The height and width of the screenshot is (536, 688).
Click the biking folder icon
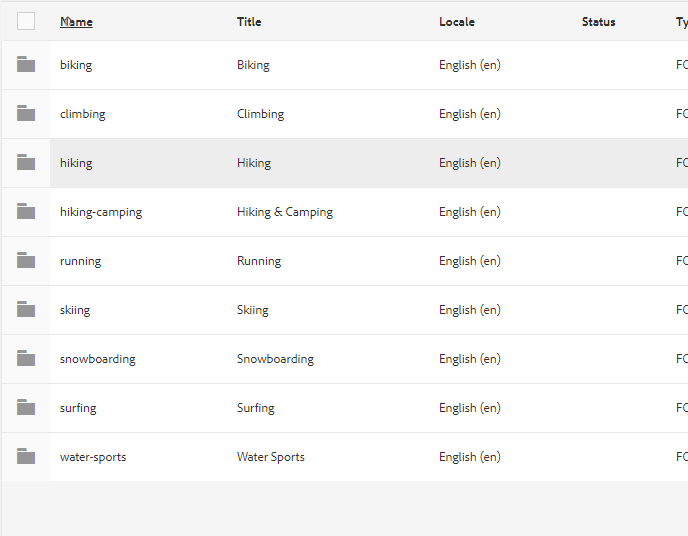[26, 65]
